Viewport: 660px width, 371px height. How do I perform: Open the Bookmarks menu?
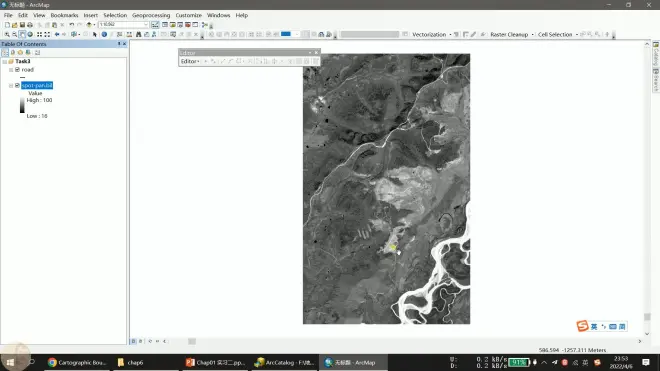[64, 15]
